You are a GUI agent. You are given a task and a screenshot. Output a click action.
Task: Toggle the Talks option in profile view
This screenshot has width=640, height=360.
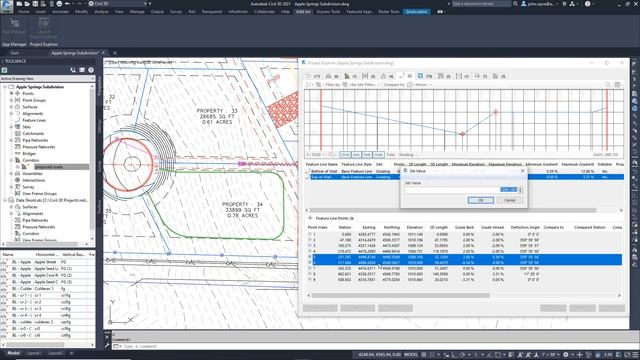point(391,155)
